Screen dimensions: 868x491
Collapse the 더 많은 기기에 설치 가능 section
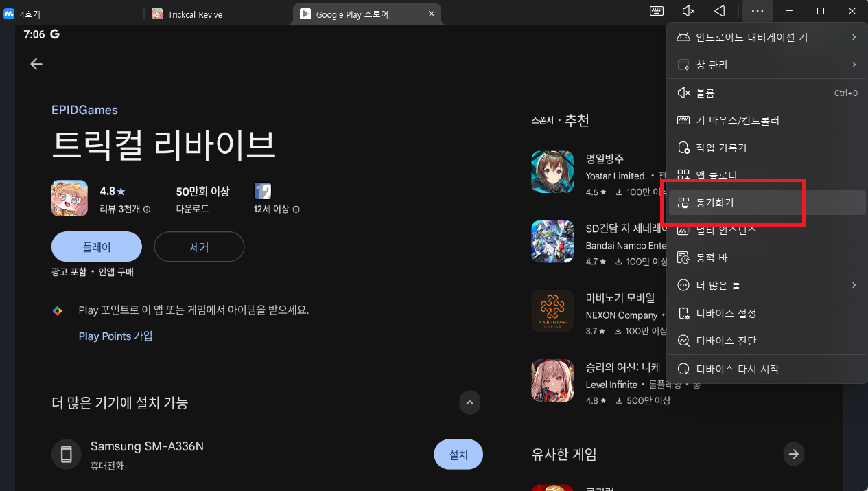tap(470, 402)
